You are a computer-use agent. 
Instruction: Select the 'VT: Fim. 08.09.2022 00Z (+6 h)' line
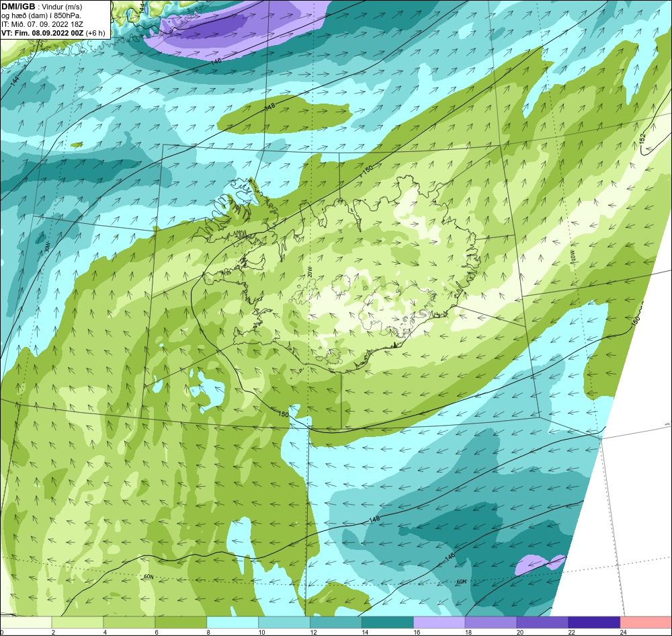[x=53, y=33]
